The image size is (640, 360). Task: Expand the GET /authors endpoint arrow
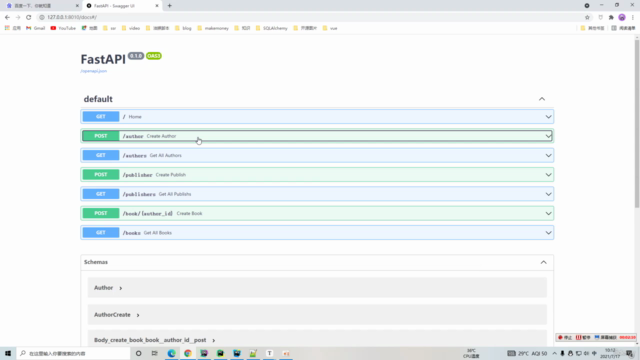pos(548,156)
